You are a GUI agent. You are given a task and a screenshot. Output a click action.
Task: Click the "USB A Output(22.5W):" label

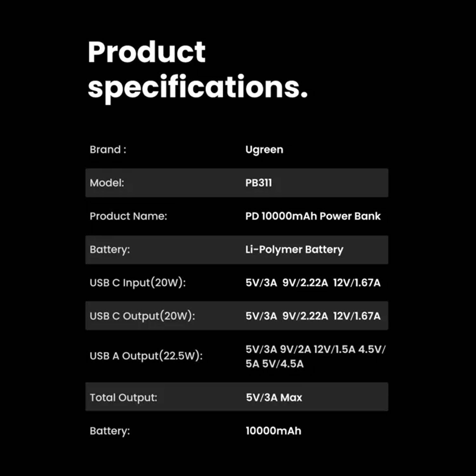pos(146,356)
